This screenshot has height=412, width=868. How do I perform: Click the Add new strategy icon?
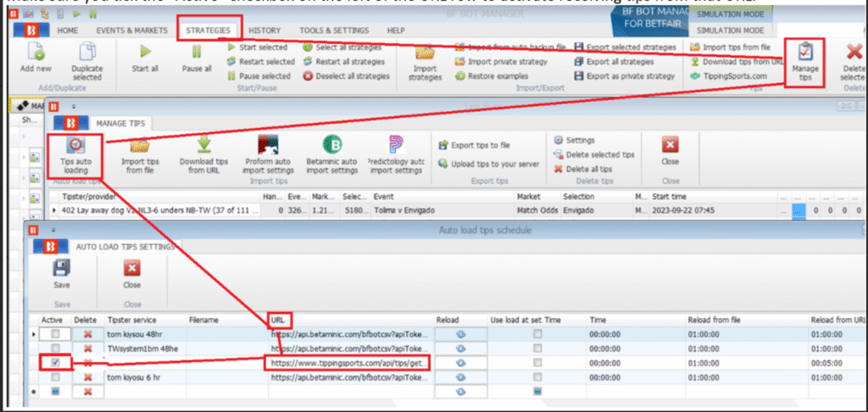(x=36, y=59)
